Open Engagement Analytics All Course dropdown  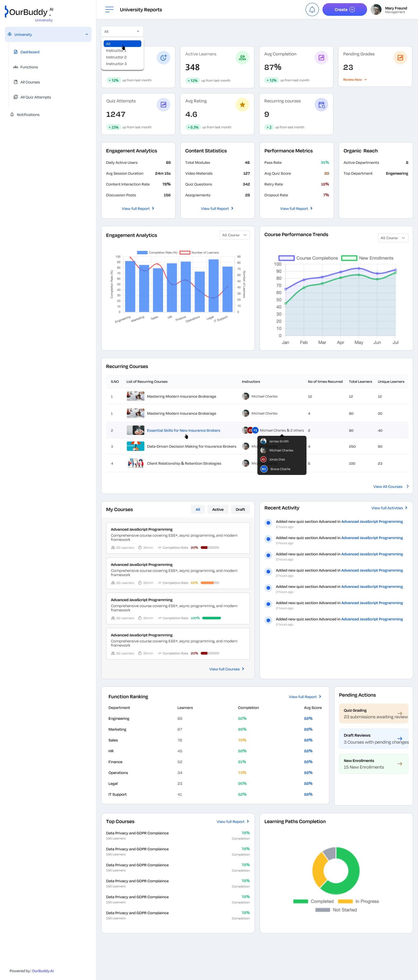tap(234, 235)
